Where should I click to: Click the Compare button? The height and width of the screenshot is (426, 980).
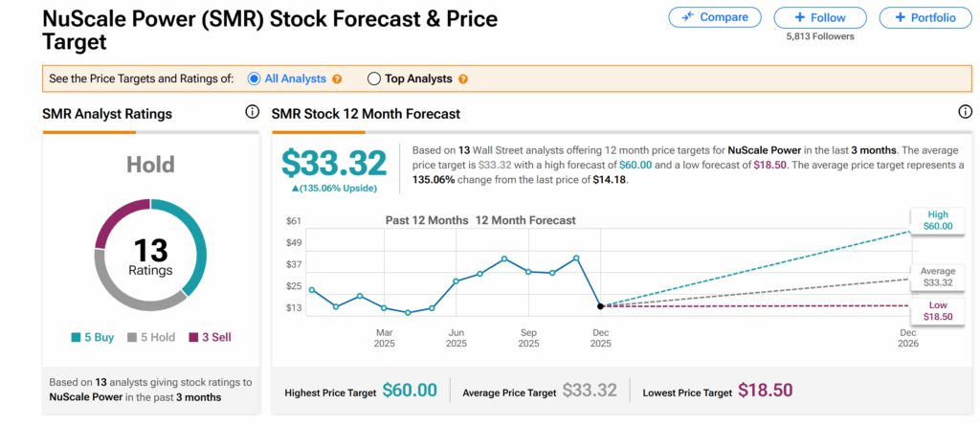(x=715, y=17)
